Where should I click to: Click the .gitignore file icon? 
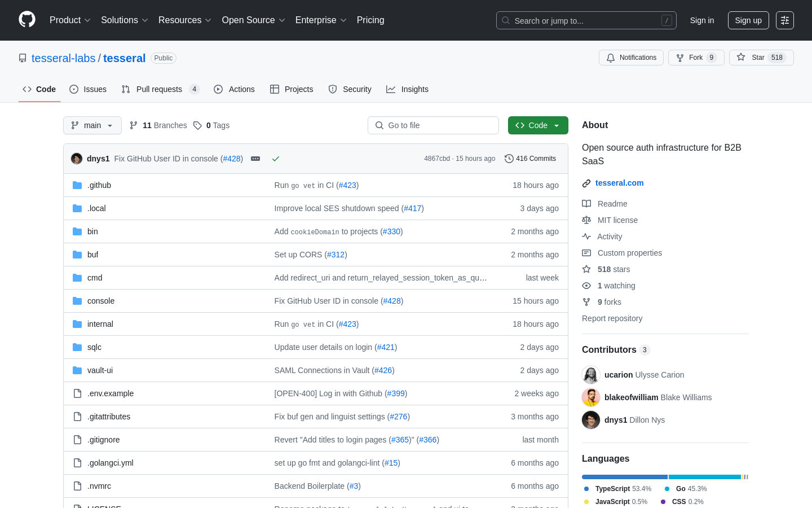click(77, 440)
